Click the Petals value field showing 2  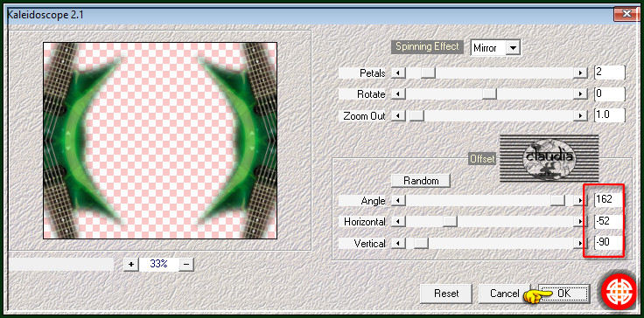pyautogui.click(x=610, y=73)
